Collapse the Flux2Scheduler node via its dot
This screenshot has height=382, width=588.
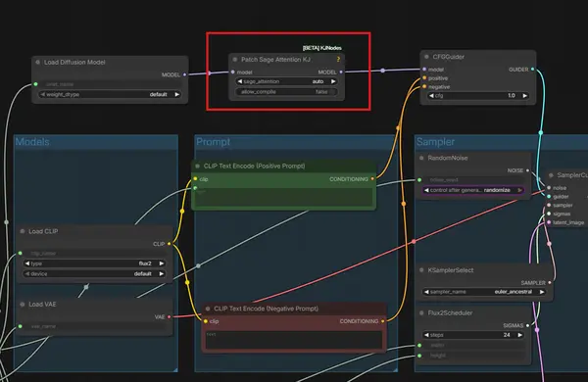[x=421, y=312]
